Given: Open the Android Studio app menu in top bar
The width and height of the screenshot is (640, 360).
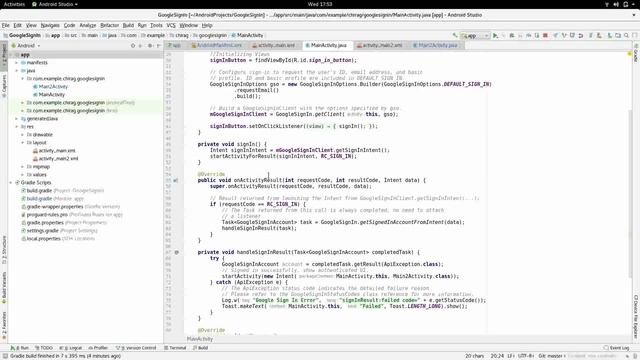Looking at the screenshot, I should [x=55, y=4].
